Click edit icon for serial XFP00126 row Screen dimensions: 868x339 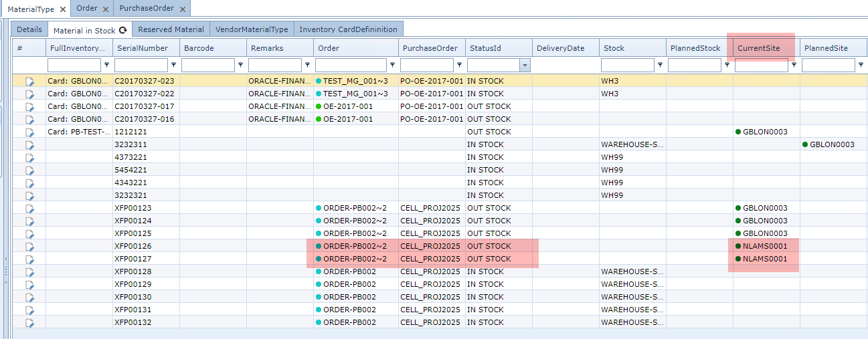click(x=29, y=247)
